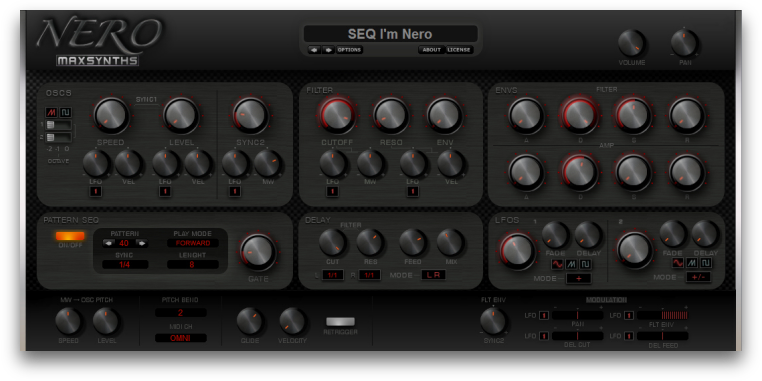Image resolution: width=762 pixels, height=381 pixels.
Task: Open the MIDI CH selector showing OMNI
Action: (181, 338)
